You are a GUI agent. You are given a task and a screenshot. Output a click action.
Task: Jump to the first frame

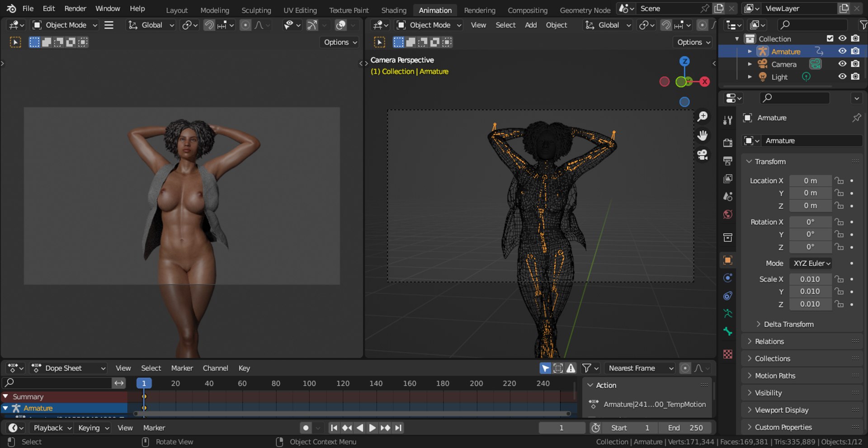pyautogui.click(x=334, y=428)
